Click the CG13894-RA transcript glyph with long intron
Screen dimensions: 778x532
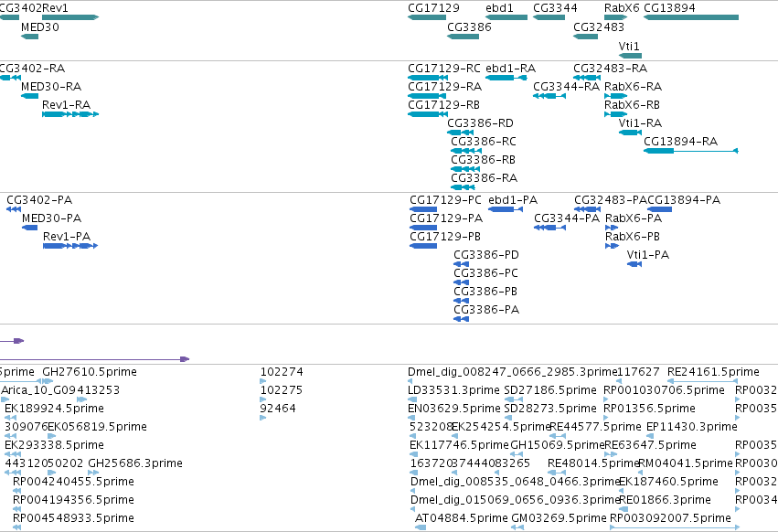[x=690, y=151]
